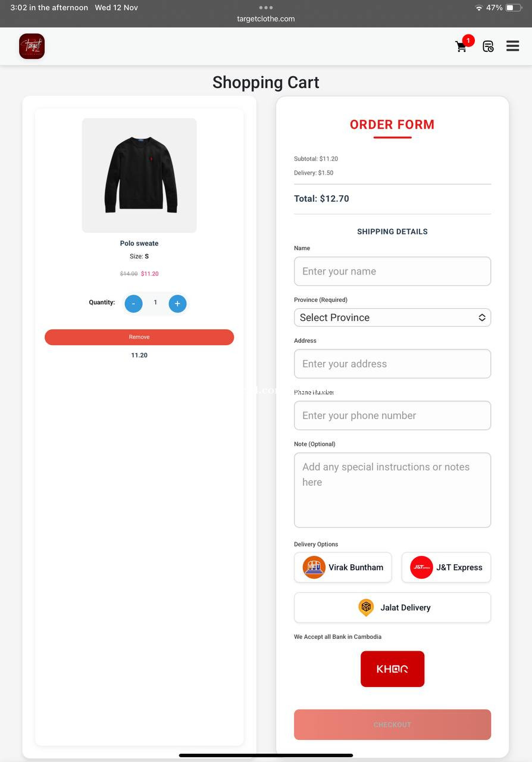
Task: Click the special instructions note box
Action: (x=392, y=490)
